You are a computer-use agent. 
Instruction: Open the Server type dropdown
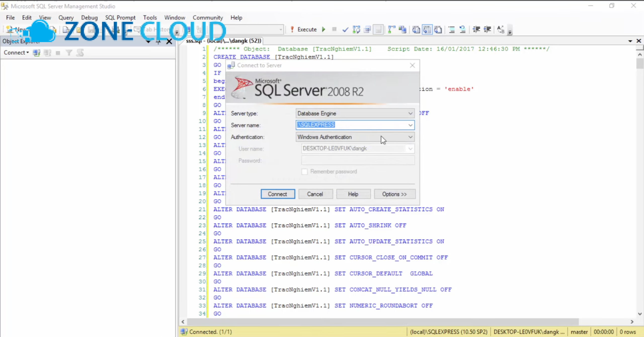coord(355,113)
